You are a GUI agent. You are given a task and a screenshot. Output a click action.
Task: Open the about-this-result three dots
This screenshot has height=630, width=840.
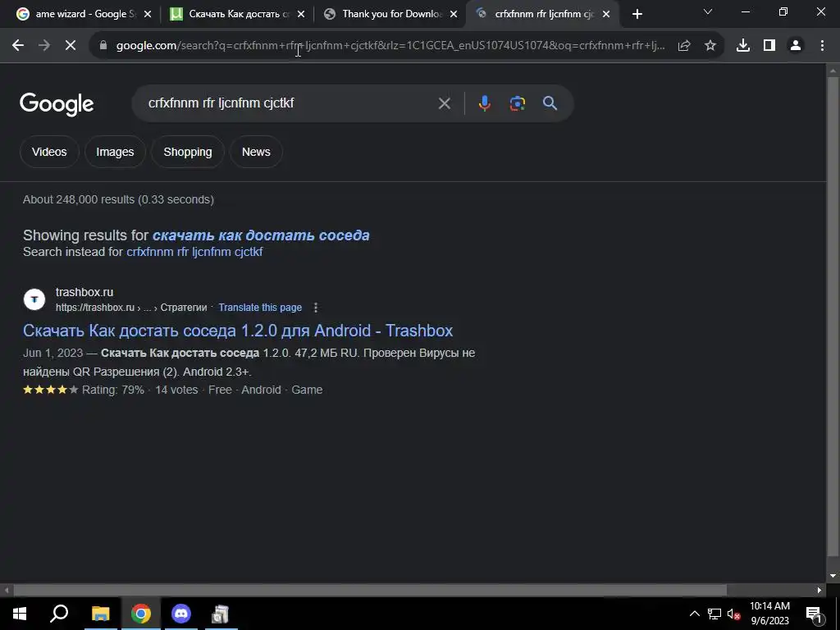pos(316,308)
